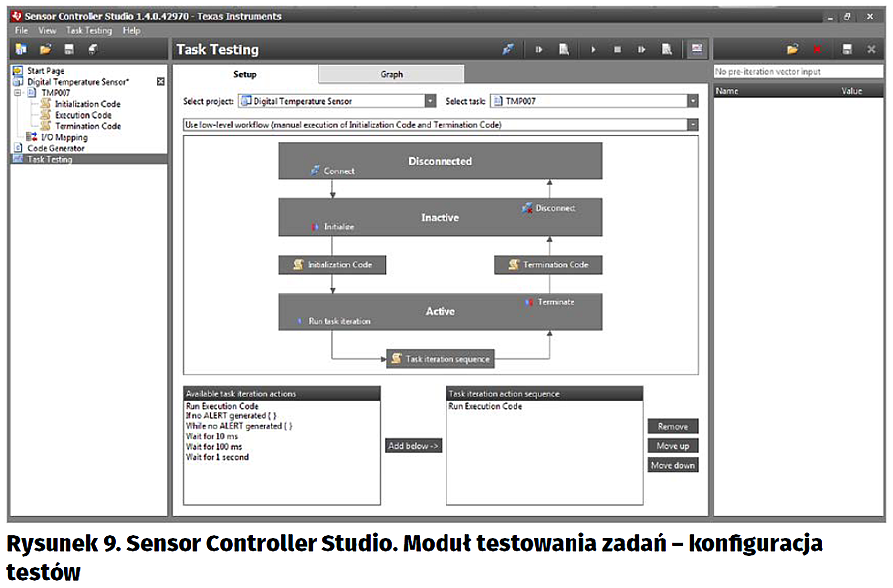Open the Select task dropdown
The image size is (893, 588).
coord(692,101)
